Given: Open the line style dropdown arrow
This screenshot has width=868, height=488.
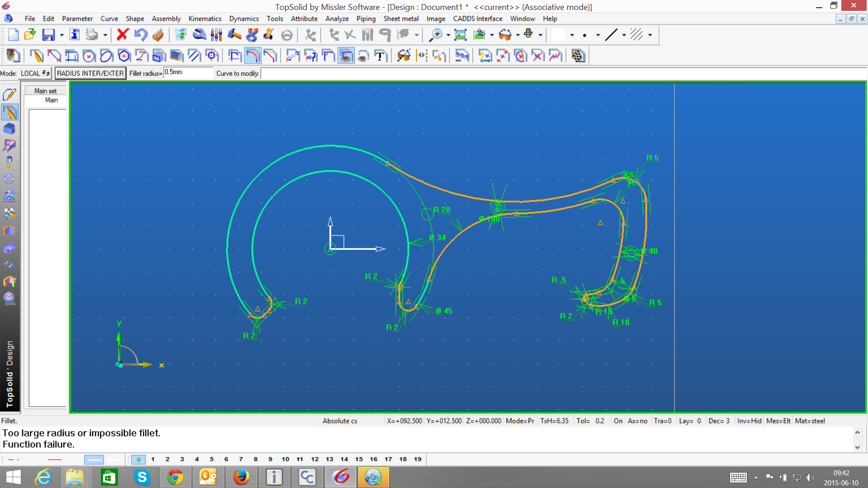Looking at the screenshot, I should 624,35.
